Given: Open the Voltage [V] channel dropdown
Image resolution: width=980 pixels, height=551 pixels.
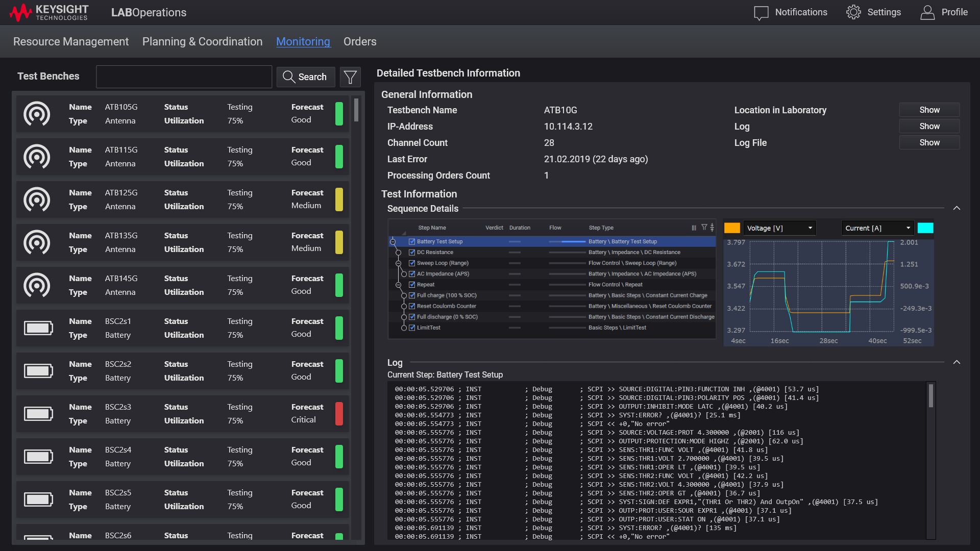Looking at the screenshot, I should (779, 228).
